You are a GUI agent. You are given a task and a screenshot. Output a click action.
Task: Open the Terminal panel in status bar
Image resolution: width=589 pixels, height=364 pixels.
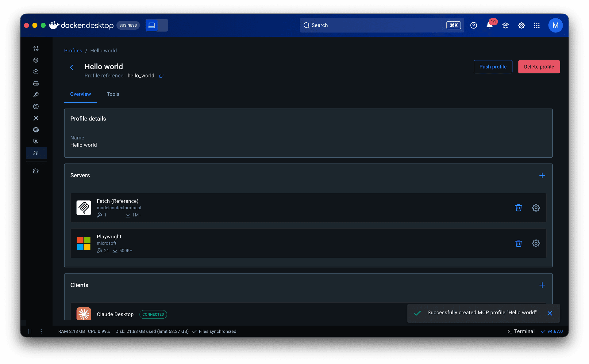[521, 331]
